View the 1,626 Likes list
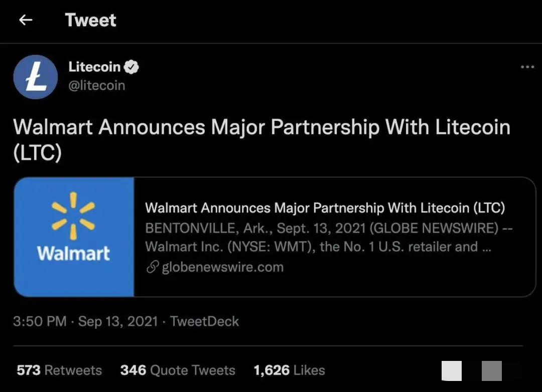 click(x=289, y=370)
